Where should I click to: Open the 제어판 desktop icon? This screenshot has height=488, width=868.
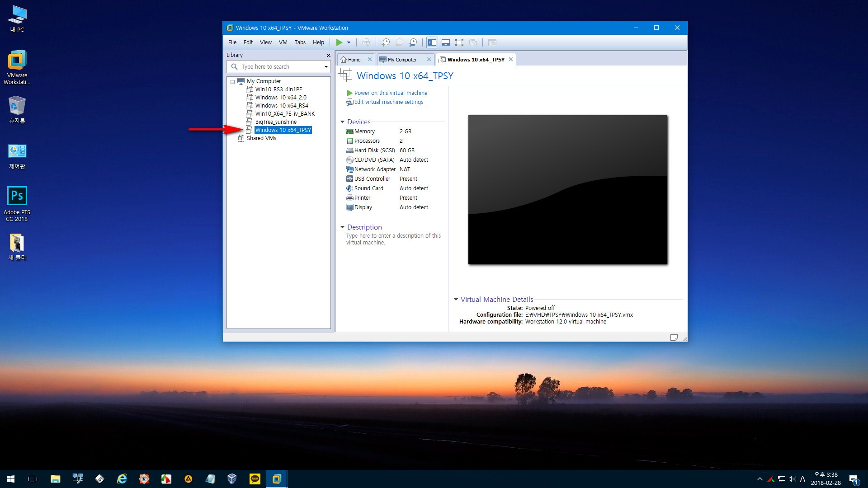[17, 156]
